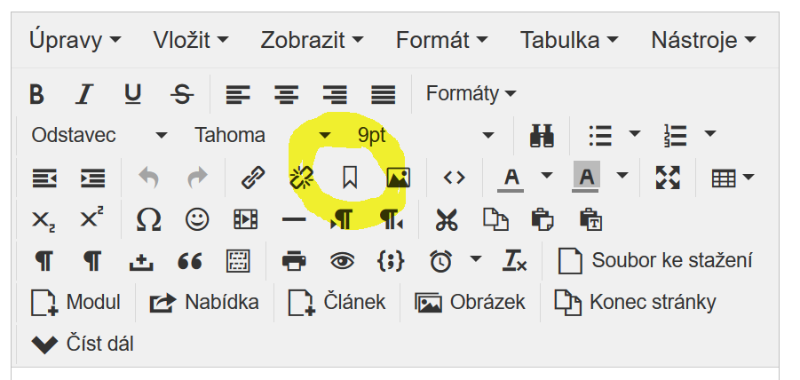
Task: Open source code view
Action: click(x=454, y=178)
